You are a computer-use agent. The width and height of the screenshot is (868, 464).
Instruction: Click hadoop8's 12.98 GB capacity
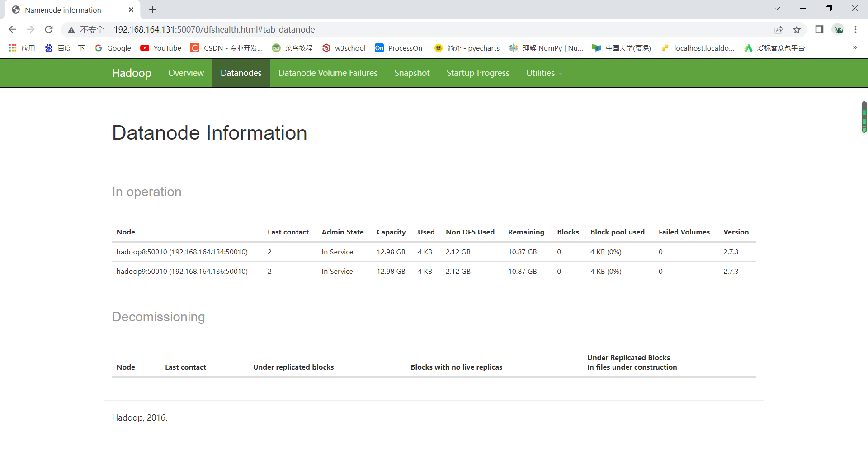pos(391,252)
